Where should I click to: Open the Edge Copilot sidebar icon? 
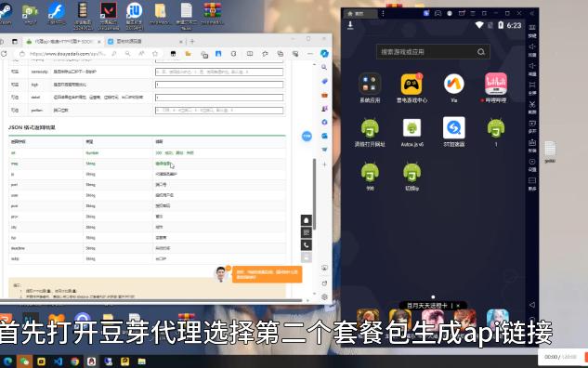tap(324, 54)
